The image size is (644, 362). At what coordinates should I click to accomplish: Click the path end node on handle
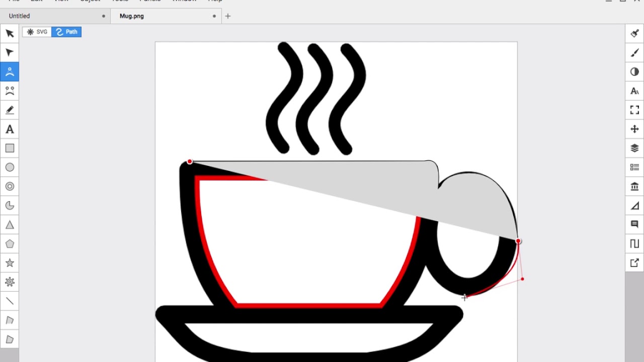click(518, 241)
